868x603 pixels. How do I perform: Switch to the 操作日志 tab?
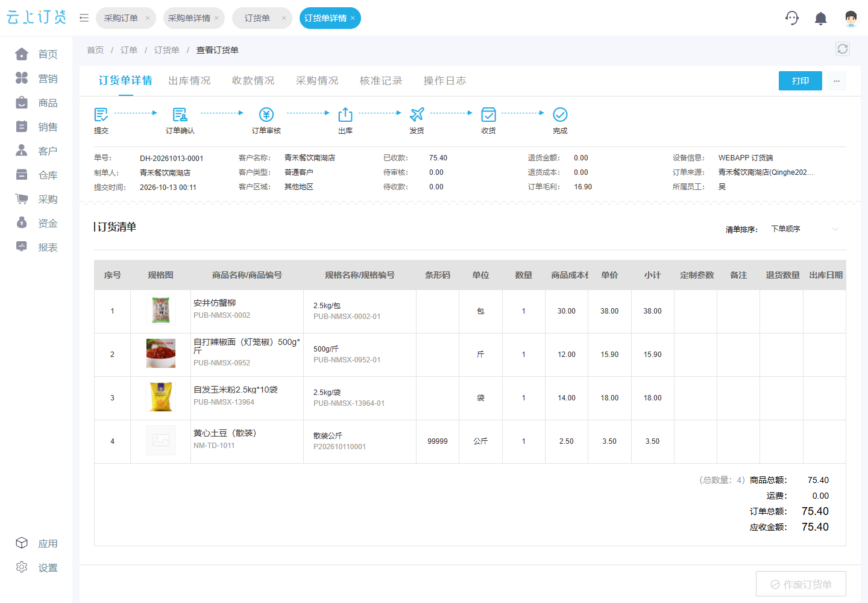445,81
